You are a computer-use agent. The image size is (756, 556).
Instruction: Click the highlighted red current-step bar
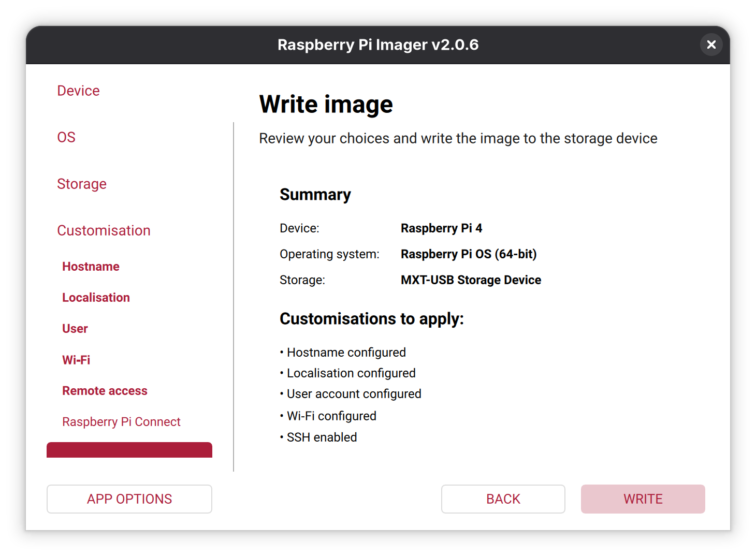point(129,450)
